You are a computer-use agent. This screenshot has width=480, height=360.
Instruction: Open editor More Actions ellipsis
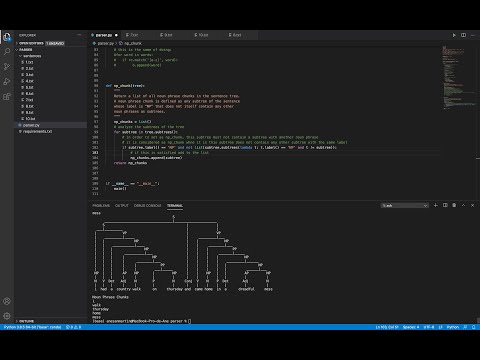click(473, 35)
